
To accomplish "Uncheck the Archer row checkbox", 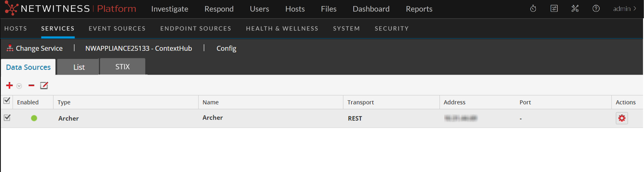I will (x=7, y=118).
